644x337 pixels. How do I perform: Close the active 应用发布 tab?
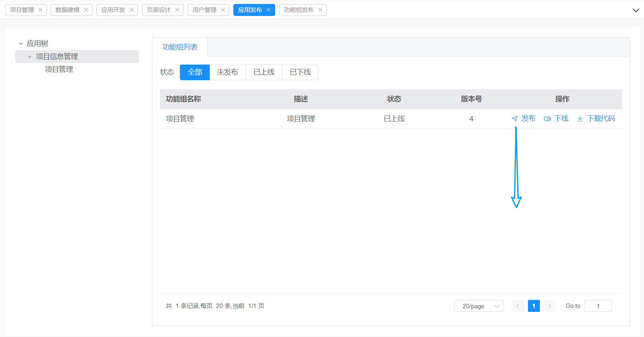coord(268,10)
